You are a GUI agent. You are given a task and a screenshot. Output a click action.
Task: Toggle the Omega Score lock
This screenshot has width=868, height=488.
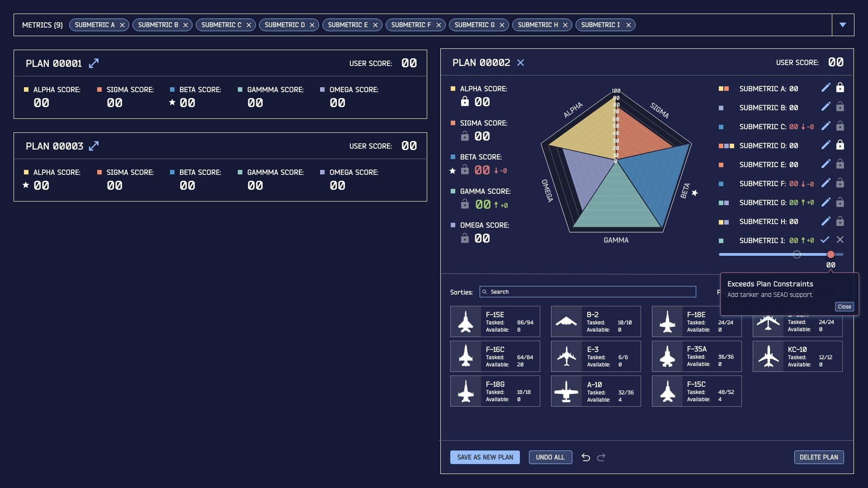(465, 238)
